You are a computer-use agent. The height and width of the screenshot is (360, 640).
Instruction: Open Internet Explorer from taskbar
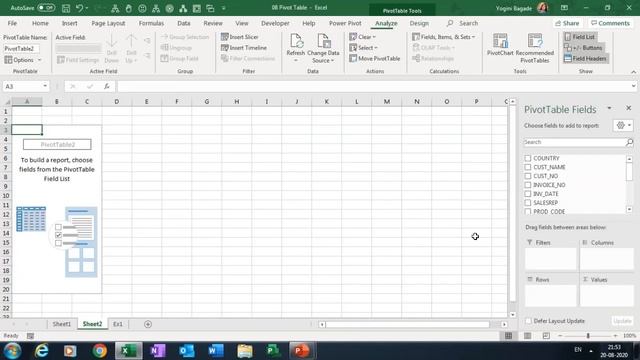click(x=42, y=351)
